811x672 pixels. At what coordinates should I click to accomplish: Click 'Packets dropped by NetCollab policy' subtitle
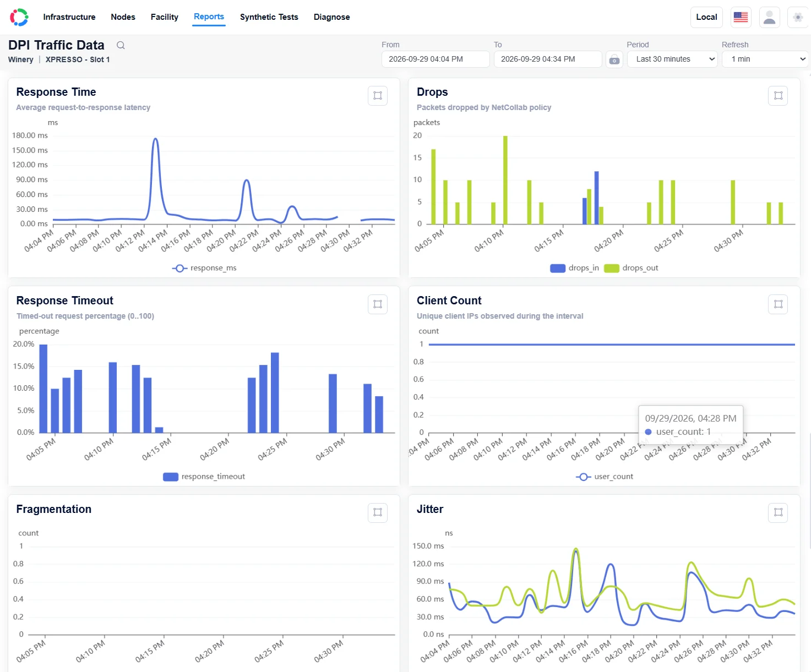(484, 107)
